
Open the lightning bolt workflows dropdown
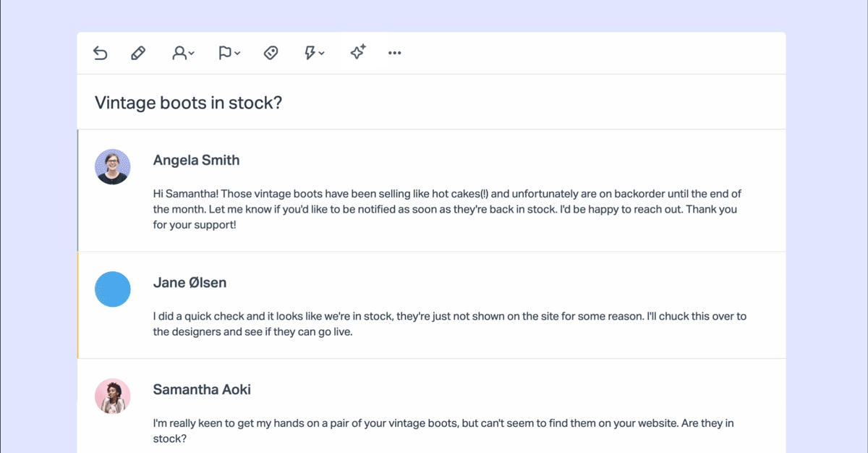tap(314, 53)
